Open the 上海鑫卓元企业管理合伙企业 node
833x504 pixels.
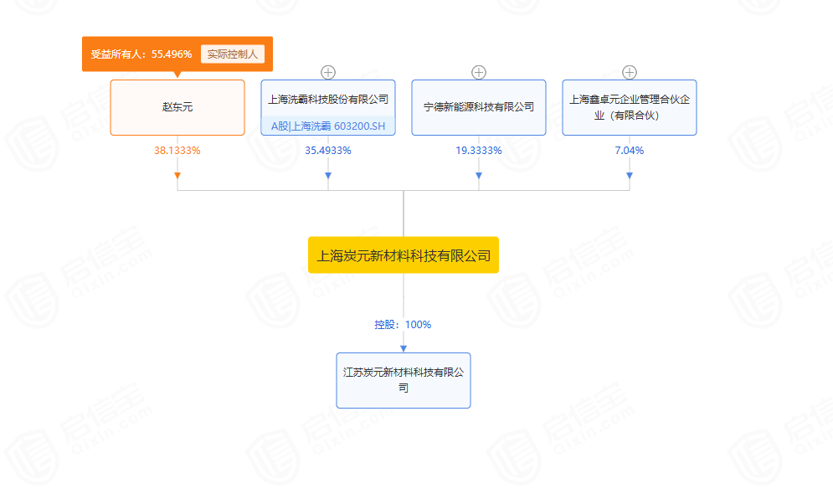pos(630,107)
